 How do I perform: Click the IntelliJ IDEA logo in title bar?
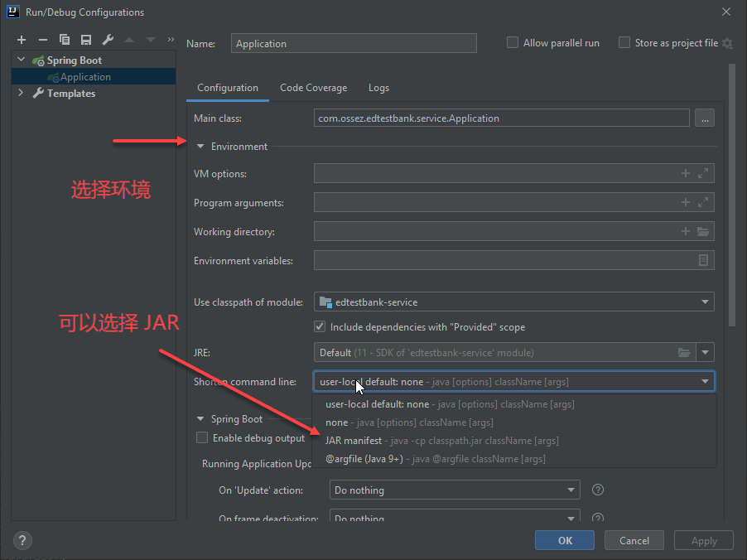(x=13, y=12)
